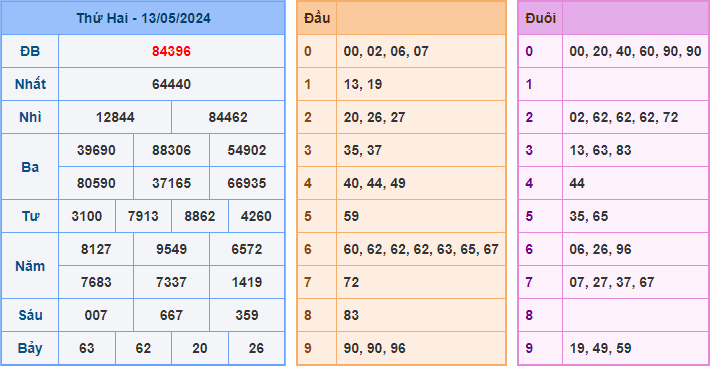The width and height of the screenshot is (711, 366).
Task: Select Năm prize number 1419
Action: click(x=247, y=282)
